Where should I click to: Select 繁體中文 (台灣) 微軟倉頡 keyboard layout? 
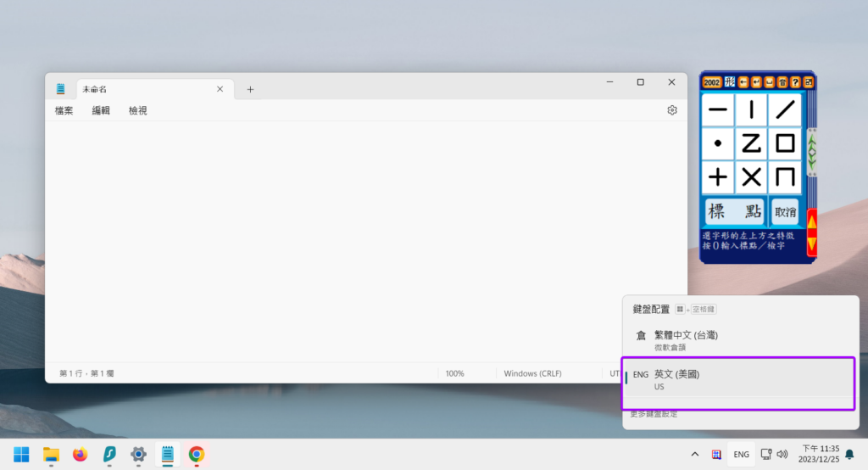coord(739,340)
